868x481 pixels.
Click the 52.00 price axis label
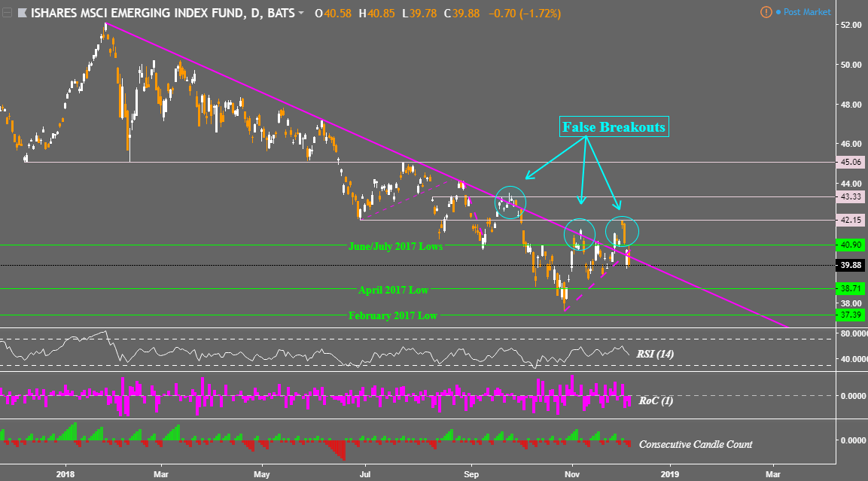coord(851,25)
